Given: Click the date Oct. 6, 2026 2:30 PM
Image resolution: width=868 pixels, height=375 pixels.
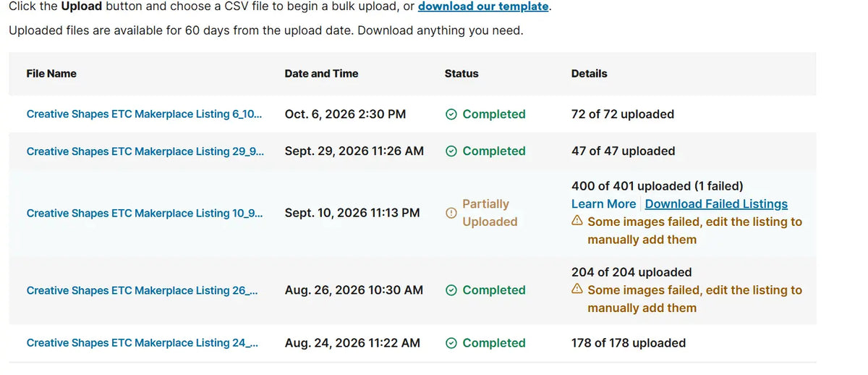Looking at the screenshot, I should click(345, 114).
